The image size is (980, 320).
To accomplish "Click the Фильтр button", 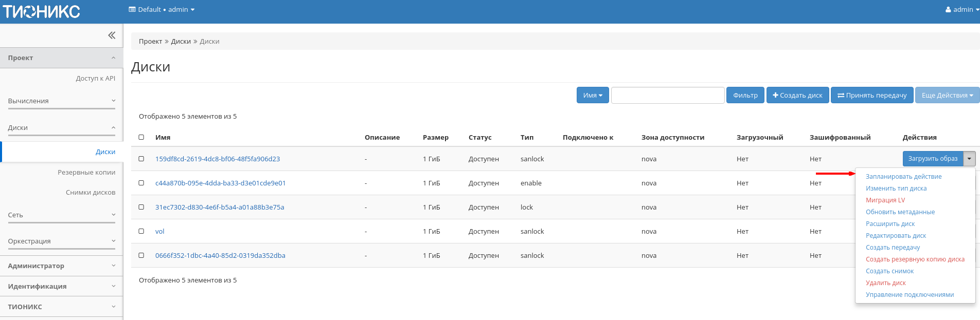I will tap(745, 95).
